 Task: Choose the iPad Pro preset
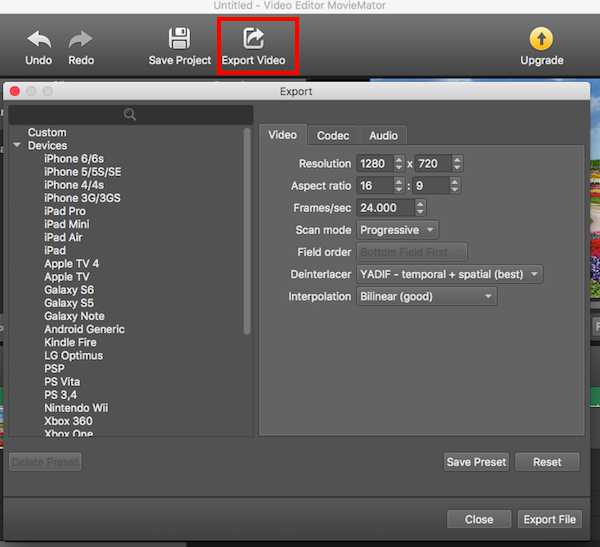coord(65,211)
